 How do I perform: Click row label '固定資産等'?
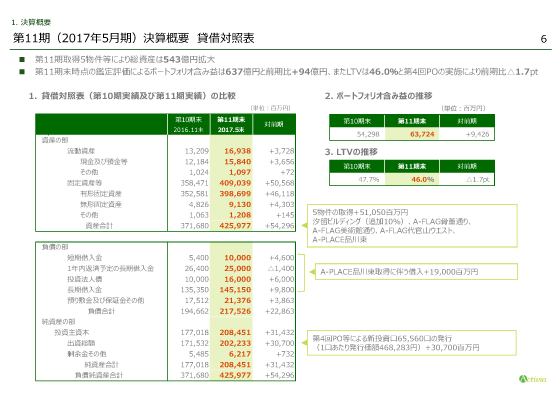(84, 183)
